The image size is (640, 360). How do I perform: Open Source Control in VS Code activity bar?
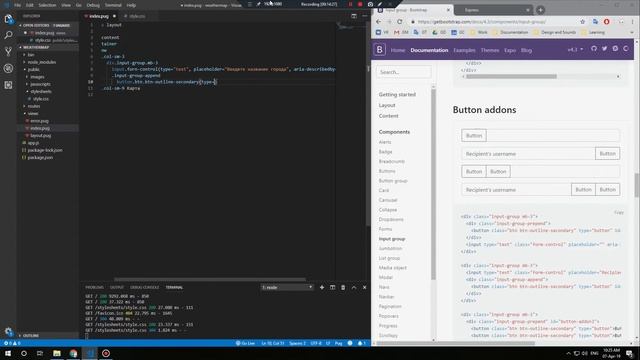pyautogui.click(x=8, y=51)
